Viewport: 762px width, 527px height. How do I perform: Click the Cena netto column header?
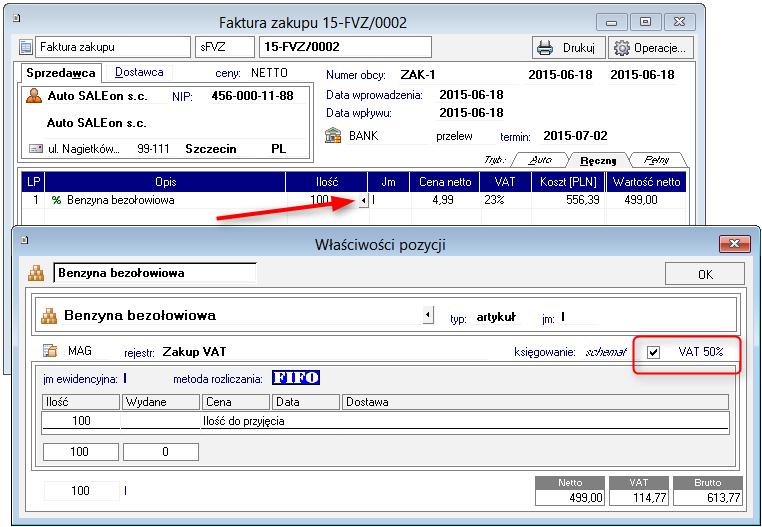(x=445, y=182)
